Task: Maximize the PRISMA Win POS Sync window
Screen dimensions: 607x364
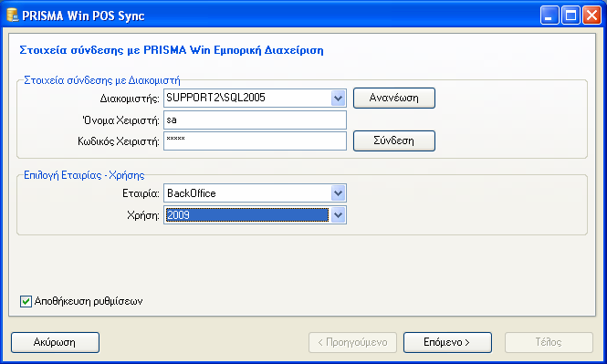Action: [570, 16]
